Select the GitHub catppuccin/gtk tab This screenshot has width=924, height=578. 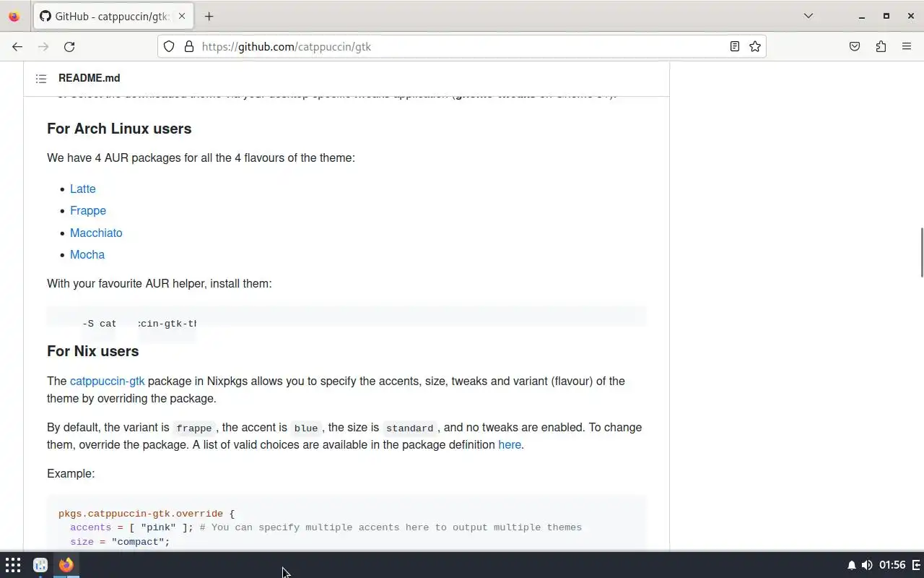113,17
